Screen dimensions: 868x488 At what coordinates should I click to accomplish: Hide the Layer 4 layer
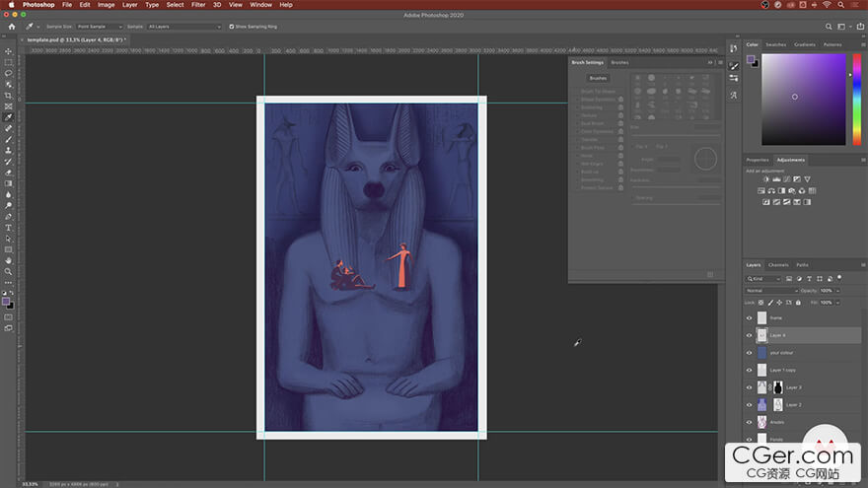[x=750, y=335]
